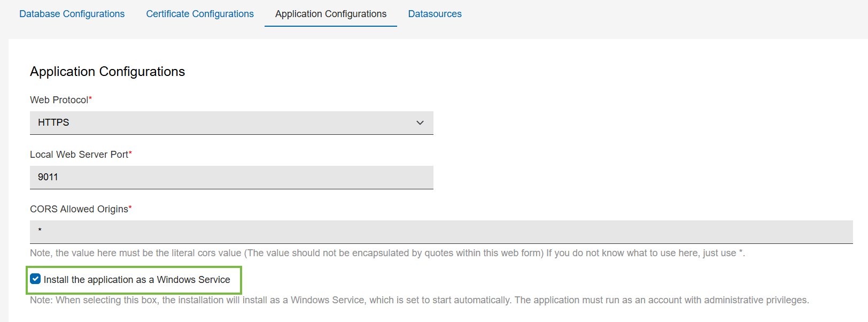Click the Local Web Server Port label
The height and width of the screenshot is (322, 868).
point(79,155)
